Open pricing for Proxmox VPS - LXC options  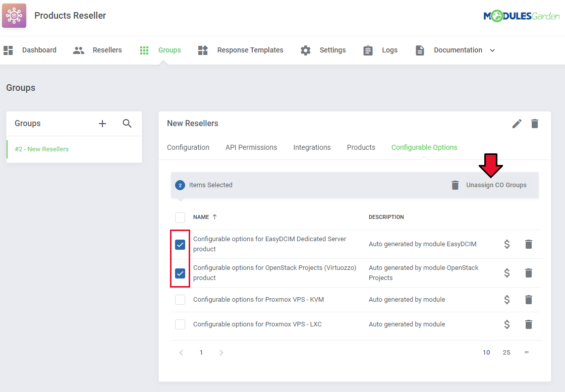(506, 324)
